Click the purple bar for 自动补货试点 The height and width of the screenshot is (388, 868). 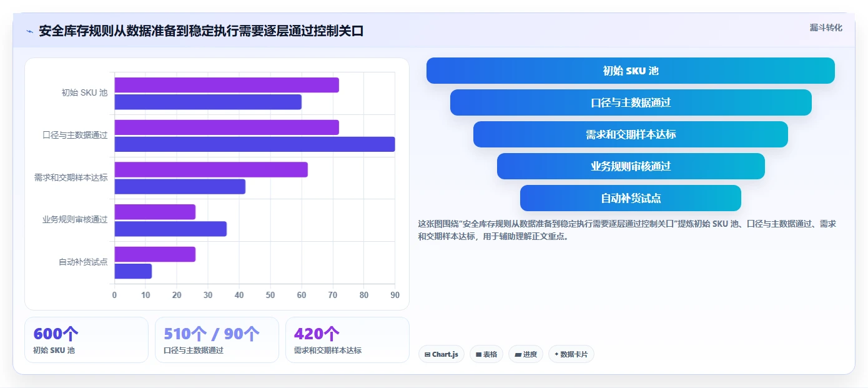tap(155, 254)
